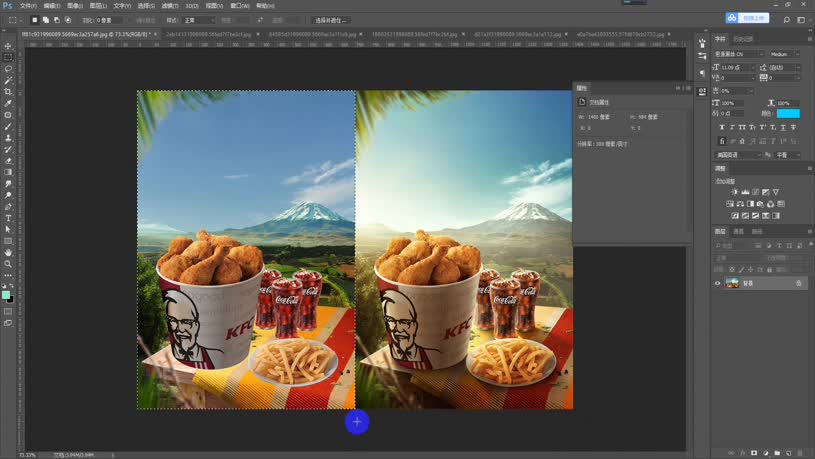Select the Eyedropper tool
The height and width of the screenshot is (459, 815).
8,103
